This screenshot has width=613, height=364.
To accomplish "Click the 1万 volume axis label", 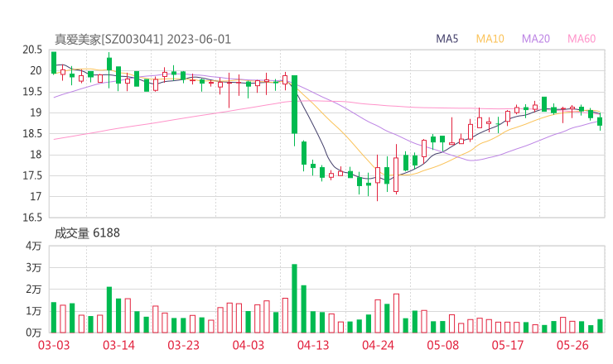I will [34, 311].
